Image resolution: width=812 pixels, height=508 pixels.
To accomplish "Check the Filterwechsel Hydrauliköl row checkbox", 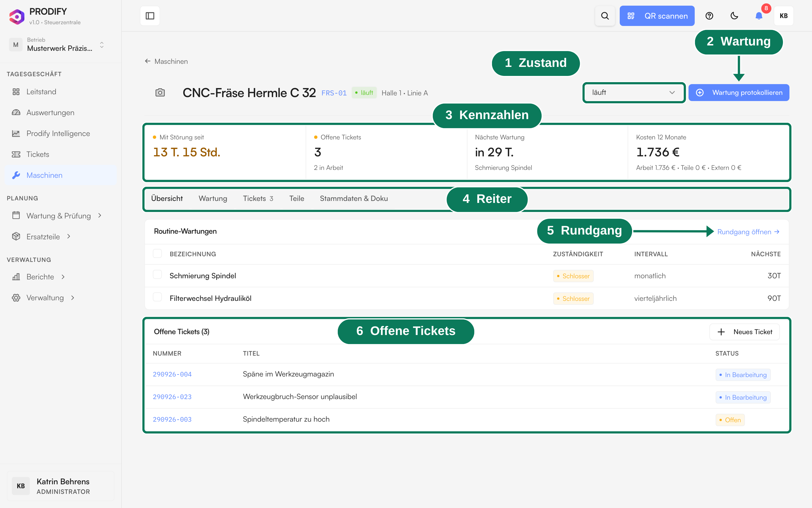I will [x=157, y=297].
